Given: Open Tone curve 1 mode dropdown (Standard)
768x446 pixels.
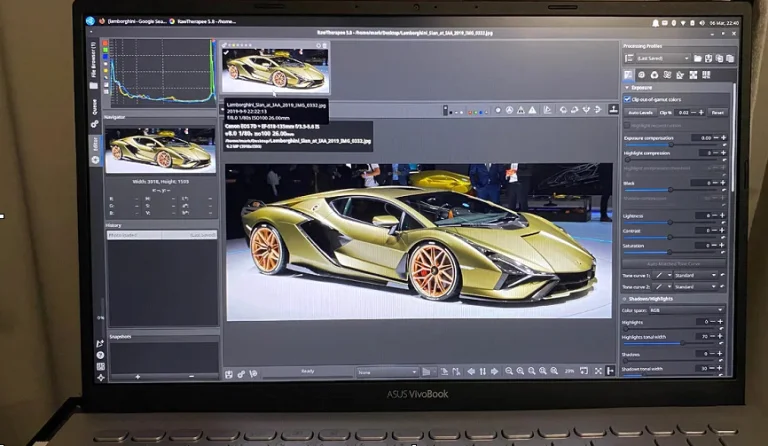Looking at the screenshot, I should pyautogui.click(x=695, y=275).
